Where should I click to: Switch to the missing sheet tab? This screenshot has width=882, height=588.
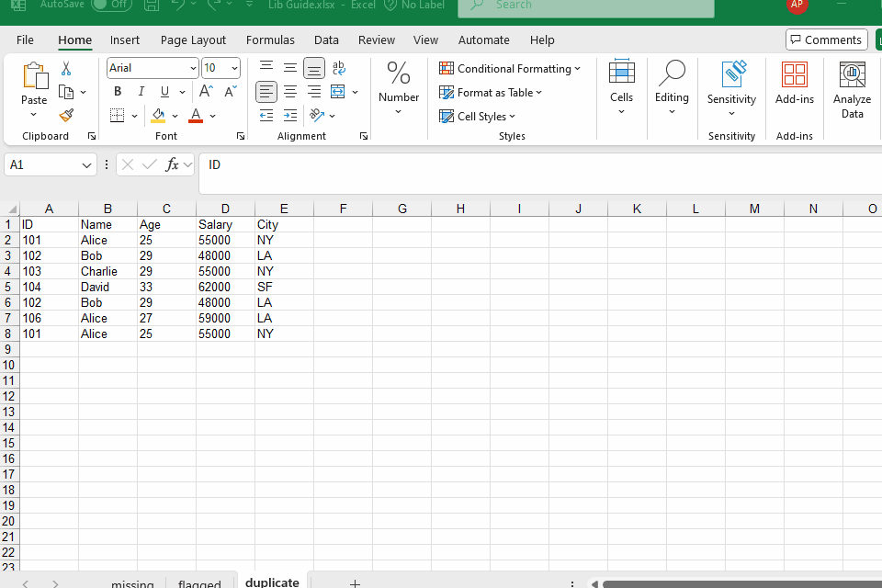(x=132, y=582)
